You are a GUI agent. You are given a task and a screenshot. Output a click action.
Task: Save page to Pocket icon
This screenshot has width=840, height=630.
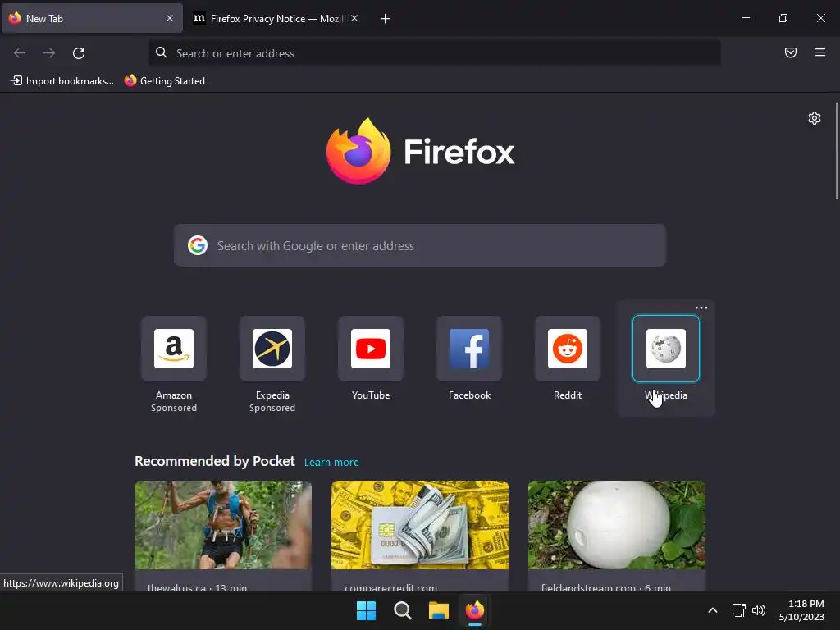[x=791, y=52]
